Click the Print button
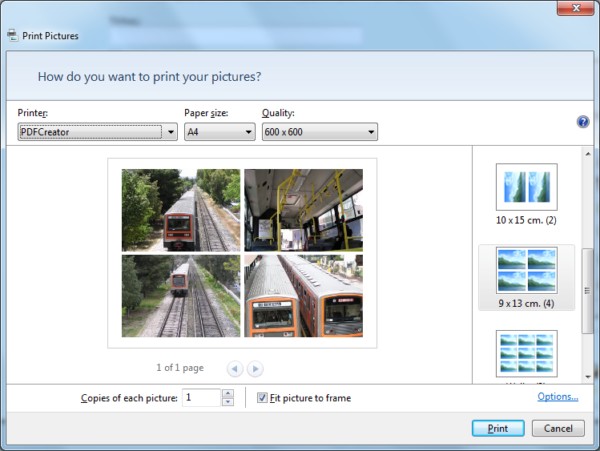 [x=498, y=428]
